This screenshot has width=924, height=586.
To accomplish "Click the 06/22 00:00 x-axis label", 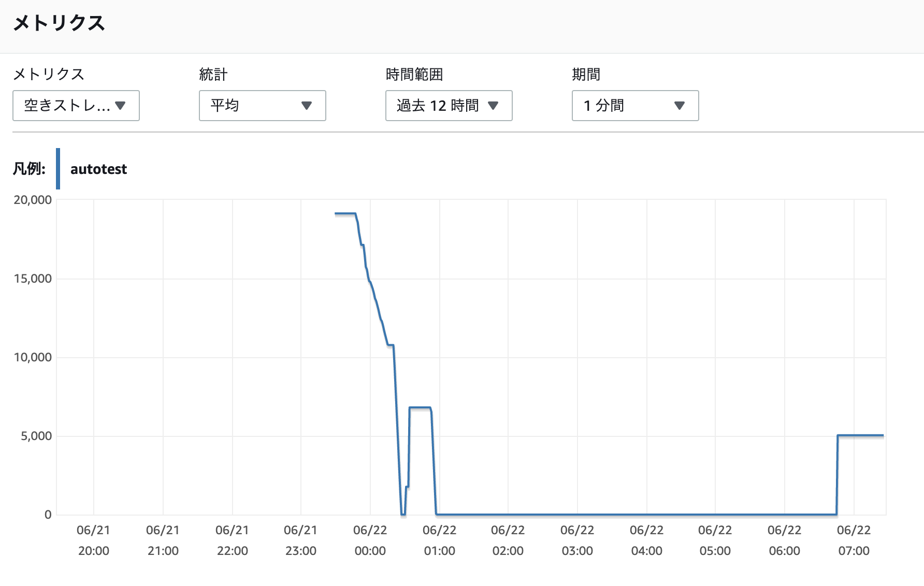I will click(370, 540).
